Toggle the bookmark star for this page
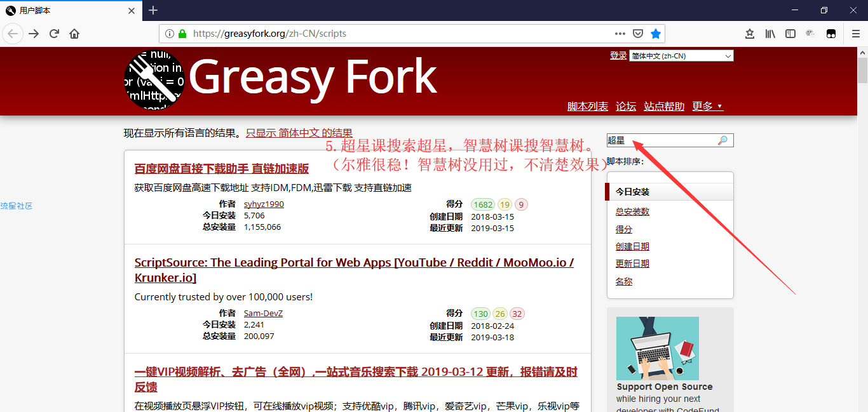Viewport: 868px width, 412px height. pos(656,34)
